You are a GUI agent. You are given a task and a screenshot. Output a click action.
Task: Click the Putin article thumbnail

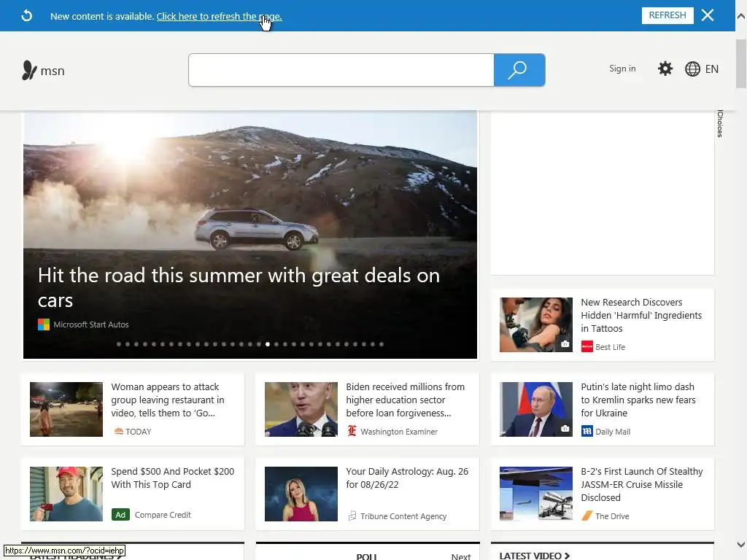tap(536, 409)
